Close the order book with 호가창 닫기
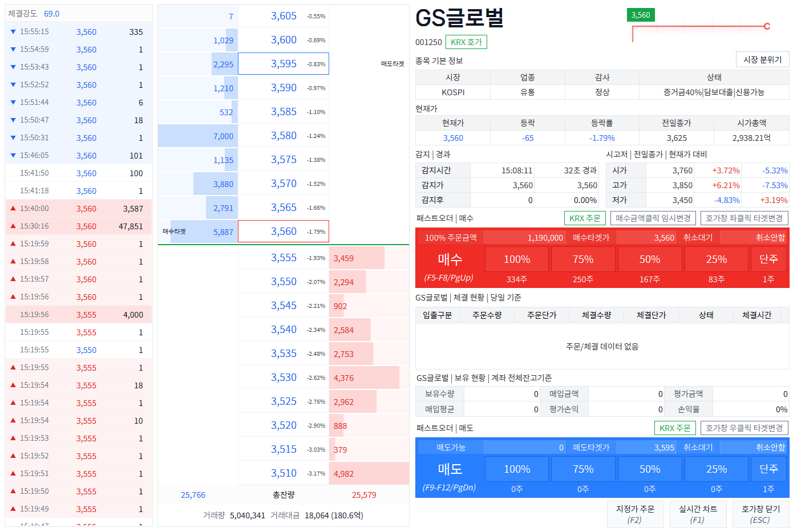Image resolution: width=793 pixels, height=532 pixels. 760,514
